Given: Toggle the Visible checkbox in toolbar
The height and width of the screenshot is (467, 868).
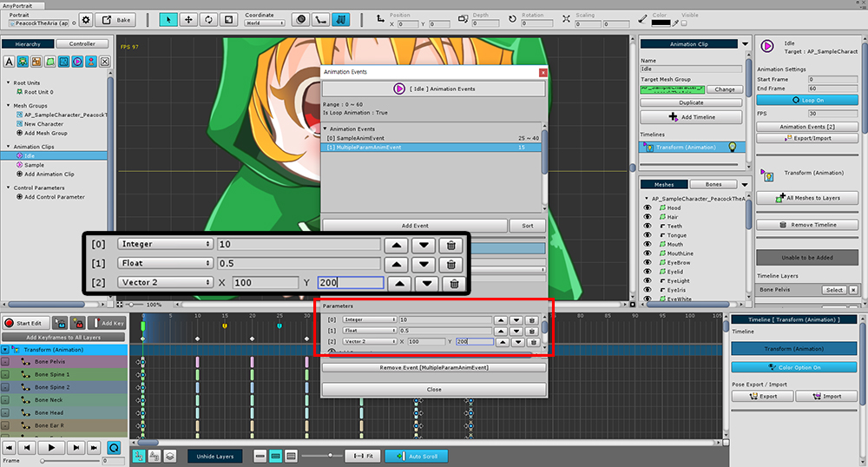Looking at the screenshot, I should click(684, 23).
